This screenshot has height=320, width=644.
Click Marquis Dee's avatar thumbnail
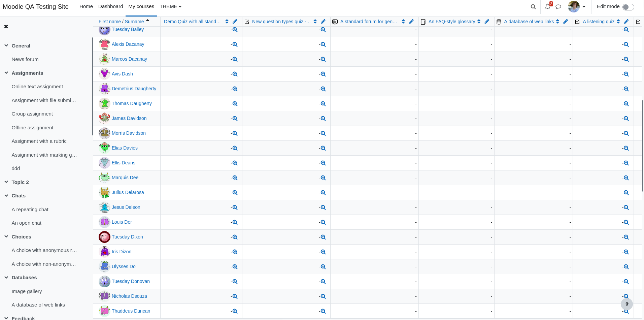104,178
